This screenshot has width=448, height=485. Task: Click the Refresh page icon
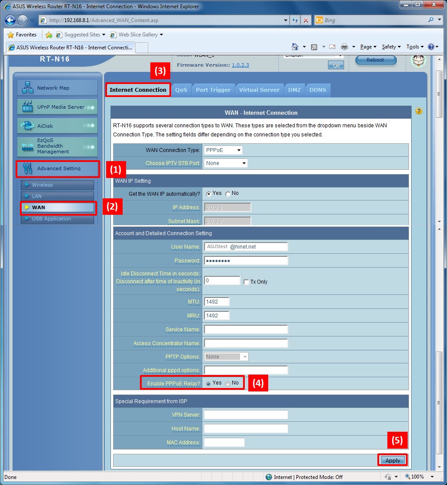(x=295, y=20)
